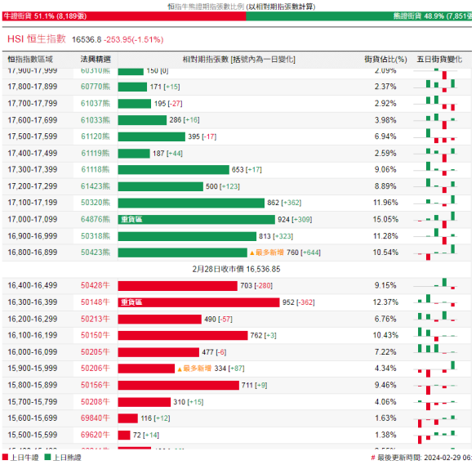Click the orange 最多新增 marker in 15,900-15,999 row
Image resolution: width=476 pixels, height=465 pixels.
pos(194,369)
